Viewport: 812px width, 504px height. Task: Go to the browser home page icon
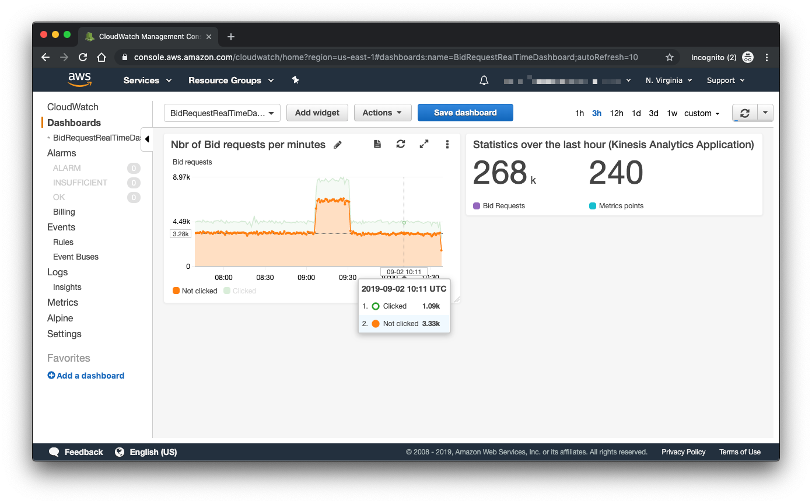(x=101, y=57)
